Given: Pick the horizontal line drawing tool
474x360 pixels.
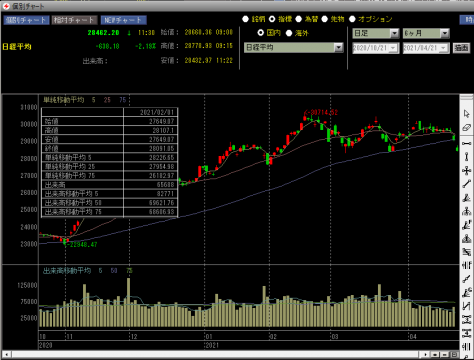Looking at the screenshot, I should click(x=466, y=143).
